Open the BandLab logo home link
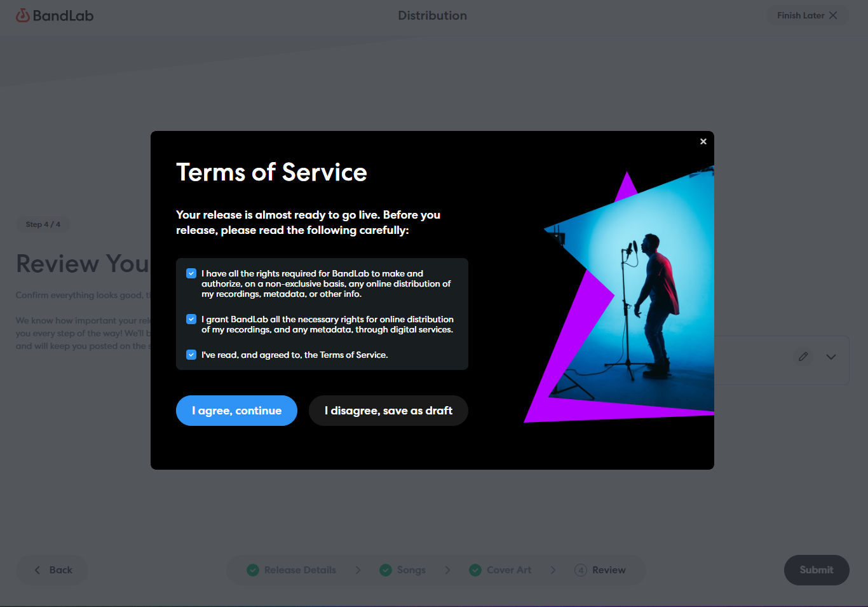 coord(55,16)
